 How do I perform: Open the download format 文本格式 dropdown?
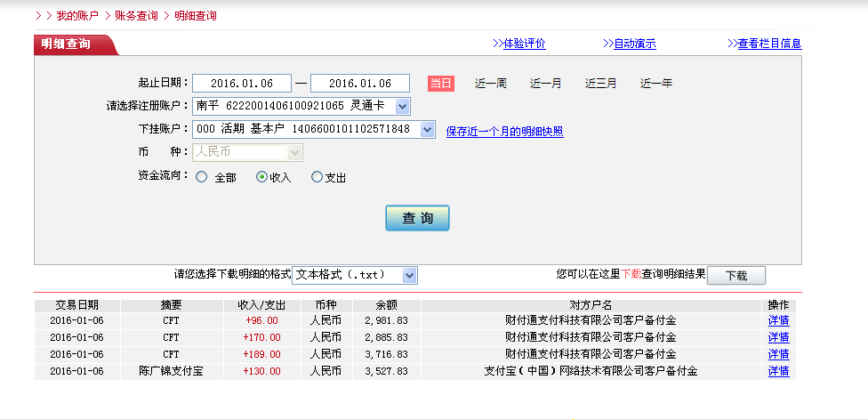tap(409, 276)
